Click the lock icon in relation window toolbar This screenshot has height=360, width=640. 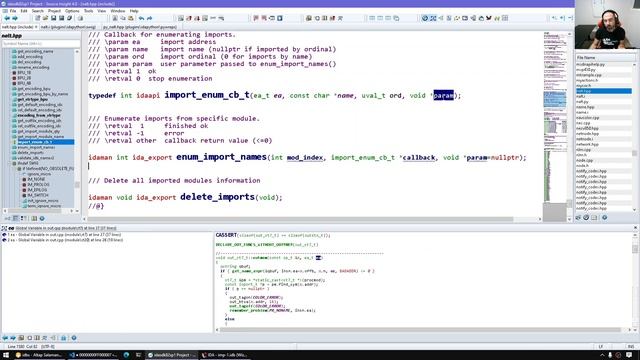(x=63, y=338)
